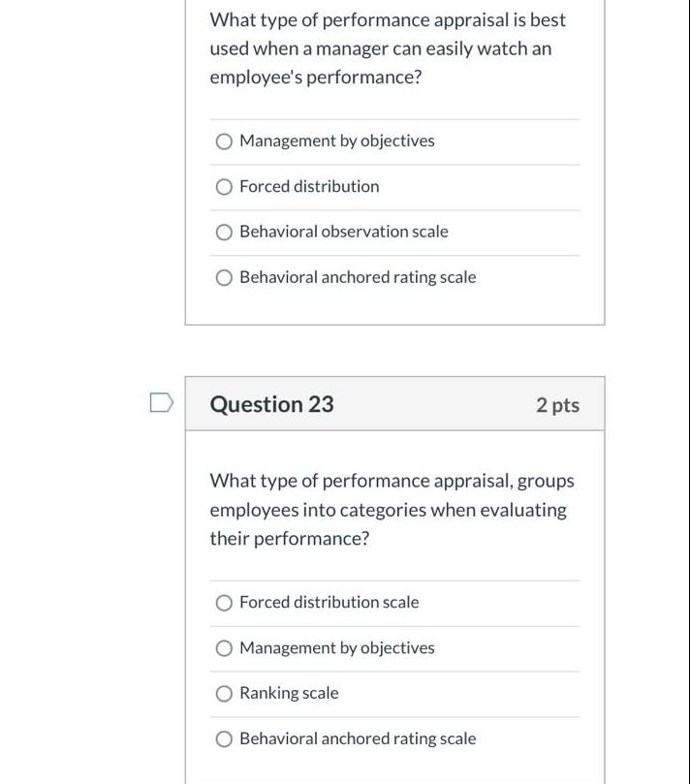Pick "Behavioral anchored rating scale" for Question 23
Screen dimensions: 690x784
tap(224, 738)
